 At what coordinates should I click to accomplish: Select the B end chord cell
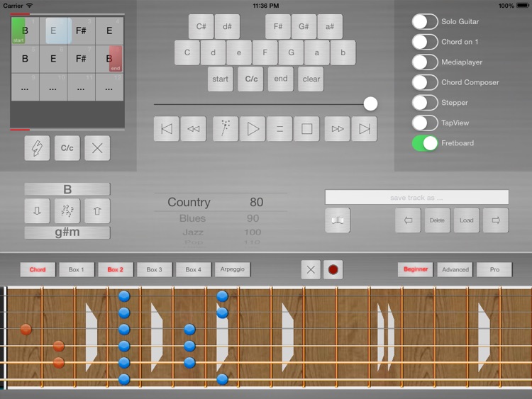[109, 59]
